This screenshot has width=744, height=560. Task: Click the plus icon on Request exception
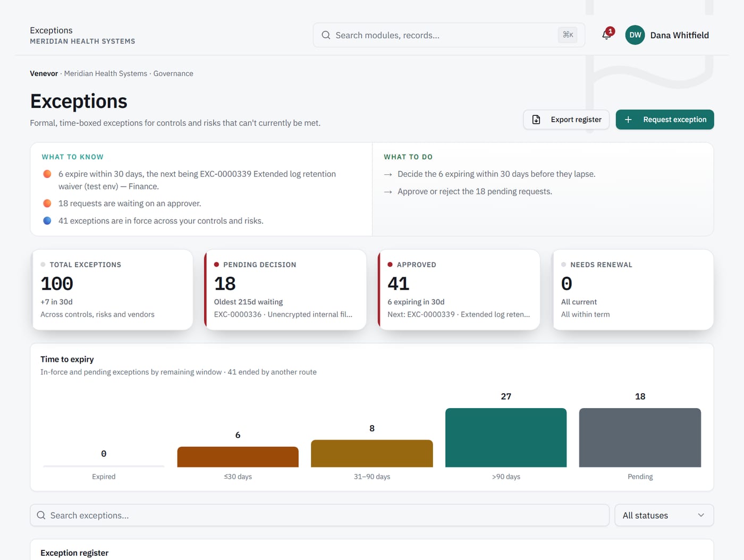point(628,120)
